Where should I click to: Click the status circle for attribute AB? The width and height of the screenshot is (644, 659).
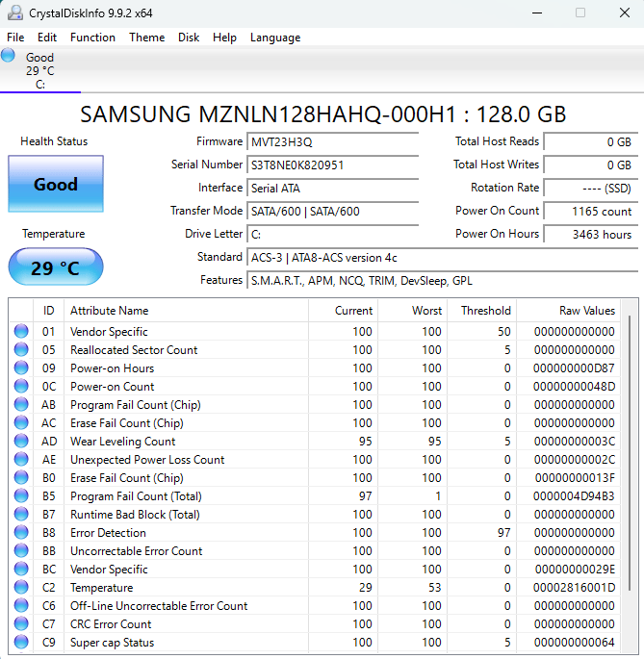coord(21,404)
